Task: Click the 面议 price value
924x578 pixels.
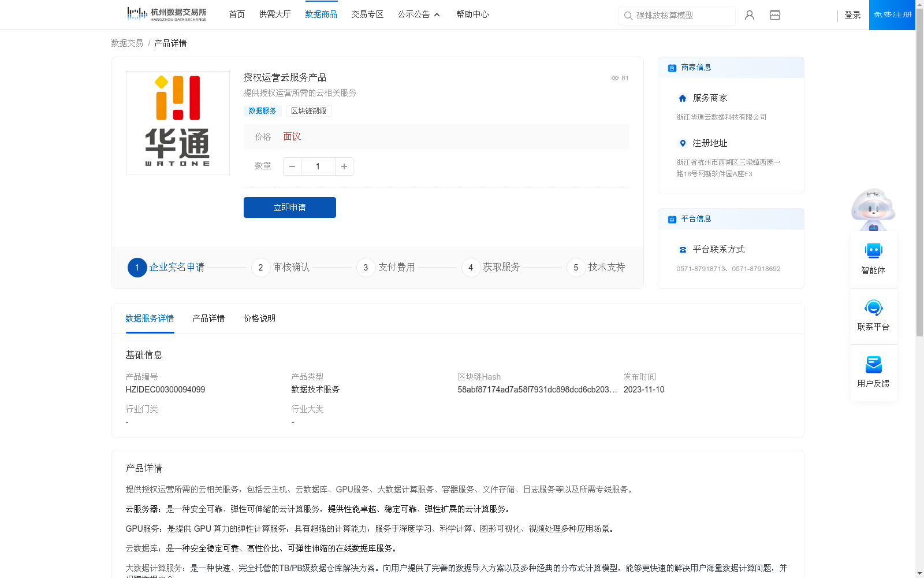Action: point(292,137)
